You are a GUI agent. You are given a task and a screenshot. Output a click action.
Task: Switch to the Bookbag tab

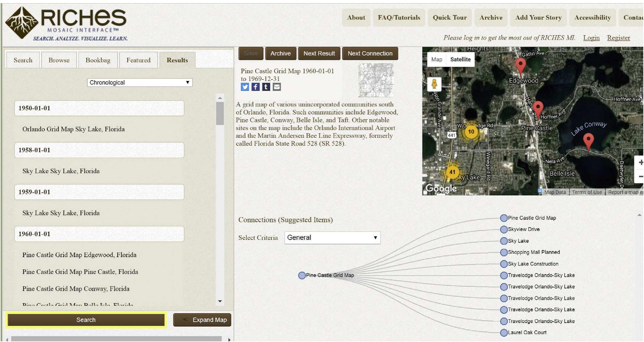98,60
